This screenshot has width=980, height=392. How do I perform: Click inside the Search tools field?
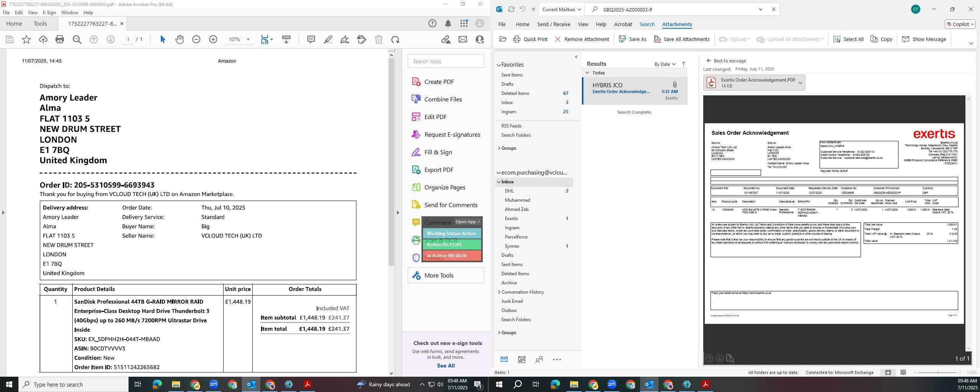pos(446,61)
